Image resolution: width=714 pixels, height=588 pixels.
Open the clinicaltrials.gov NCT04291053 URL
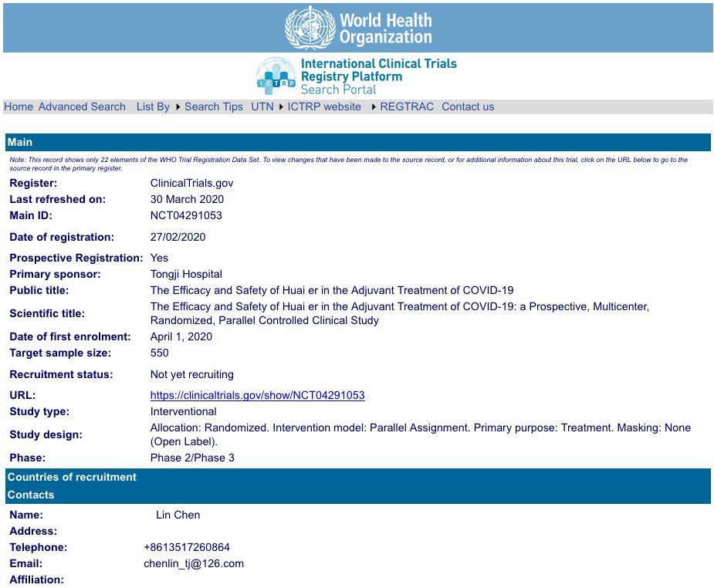pyautogui.click(x=257, y=395)
